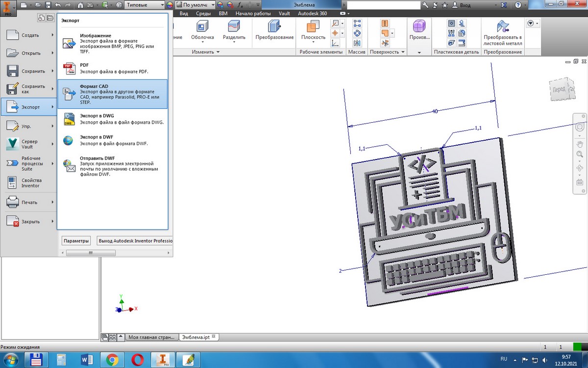Screen dimensions: 588x368
Task: Click the work axis tool icon
Action: pyautogui.click(x=335, y=23)
